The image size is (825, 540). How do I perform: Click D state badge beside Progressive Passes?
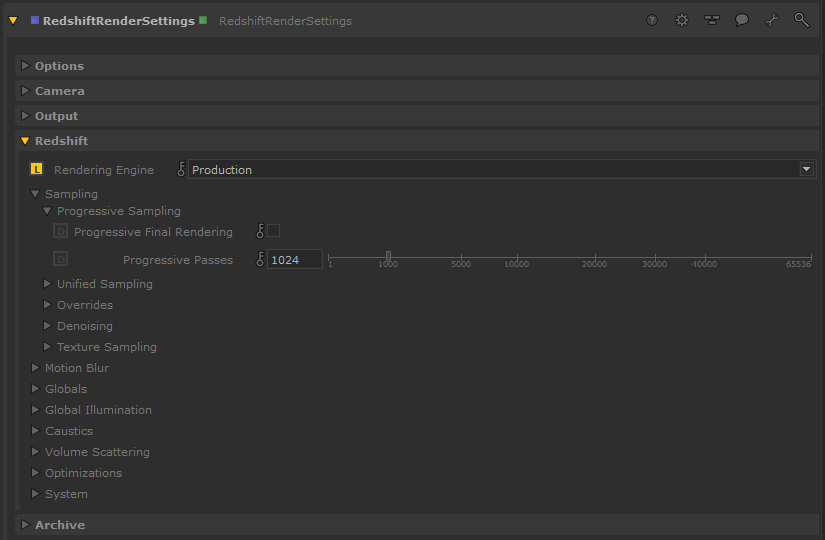pyautogui.click(x=61, y=259)
